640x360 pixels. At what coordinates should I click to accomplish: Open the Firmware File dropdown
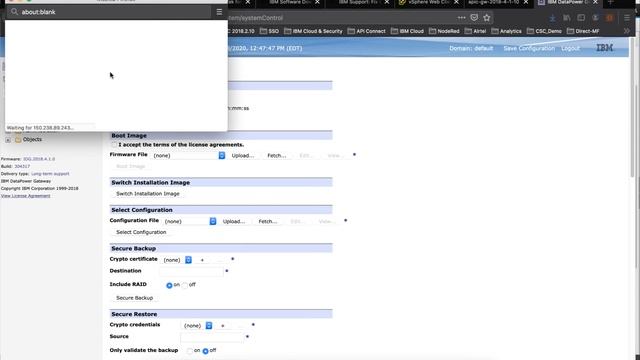(189, 156)
